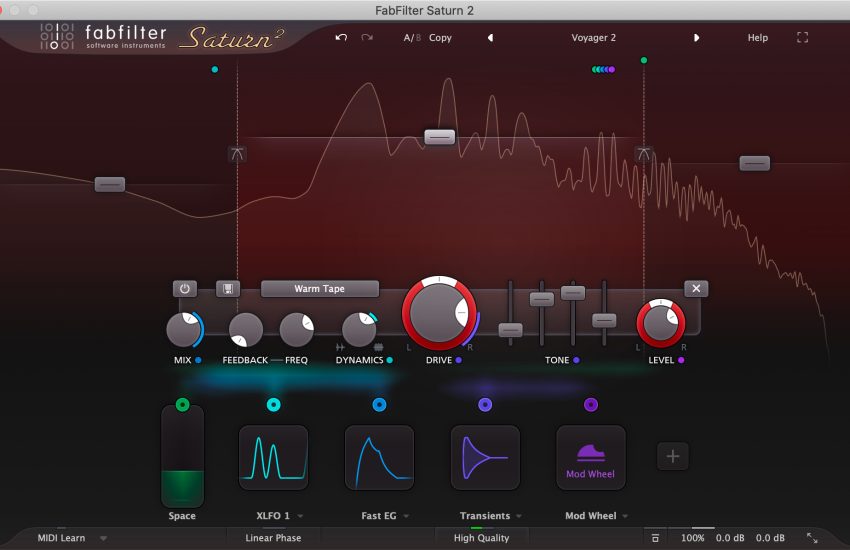Expand the Mod Wheel dropdown arrow
The width and height of the screenshot is (850, 550).
click(625, 516)
